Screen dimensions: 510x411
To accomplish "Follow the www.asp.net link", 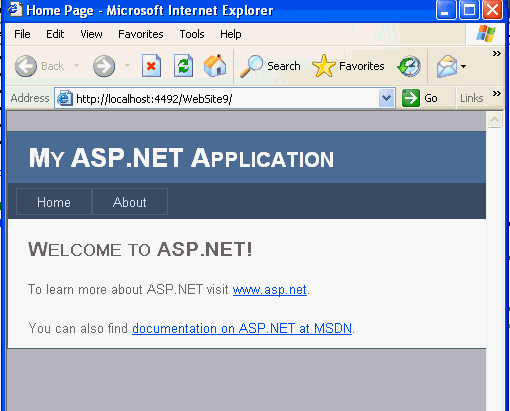I will [x=270, y=290].
